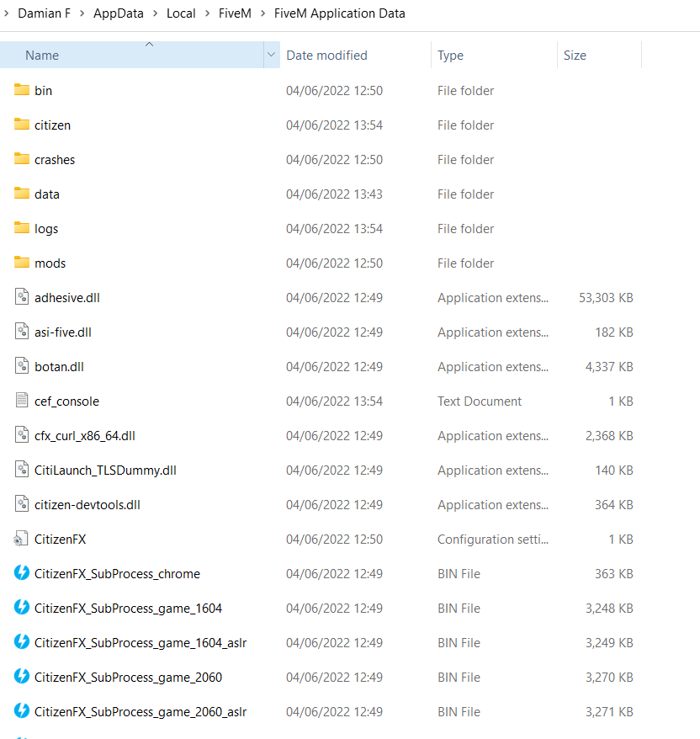The height and width of the screenshot is (739, 700).
Task: Click the 3,249 KB size value
Action: click(x=609, y=643)
